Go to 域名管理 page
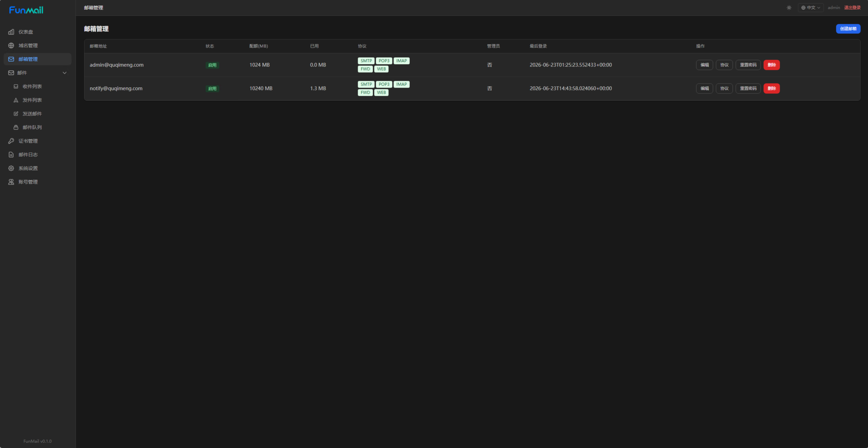Viewport: 868px width, 448px height. 37,45
